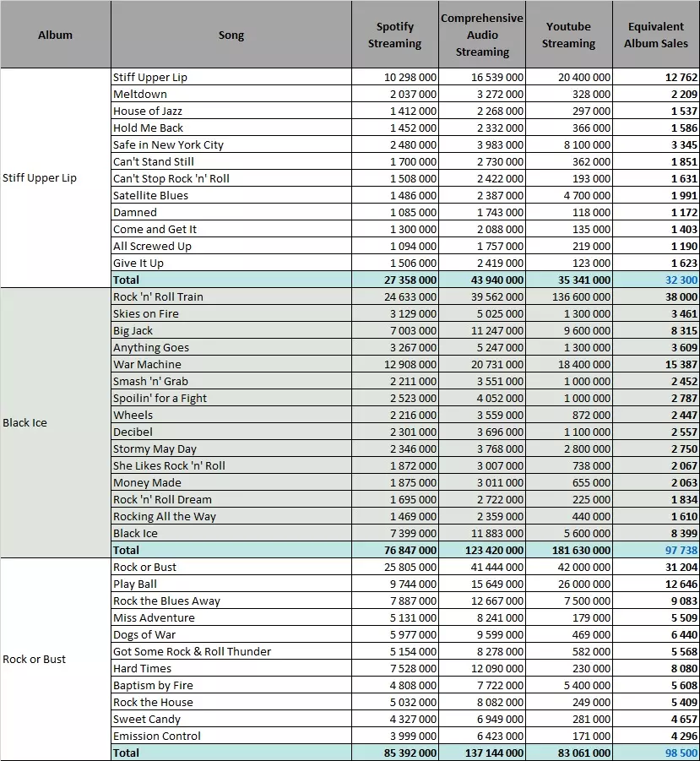
Task: Click Stiff Upper Lip total 32 300
Action: click(656, 280)
